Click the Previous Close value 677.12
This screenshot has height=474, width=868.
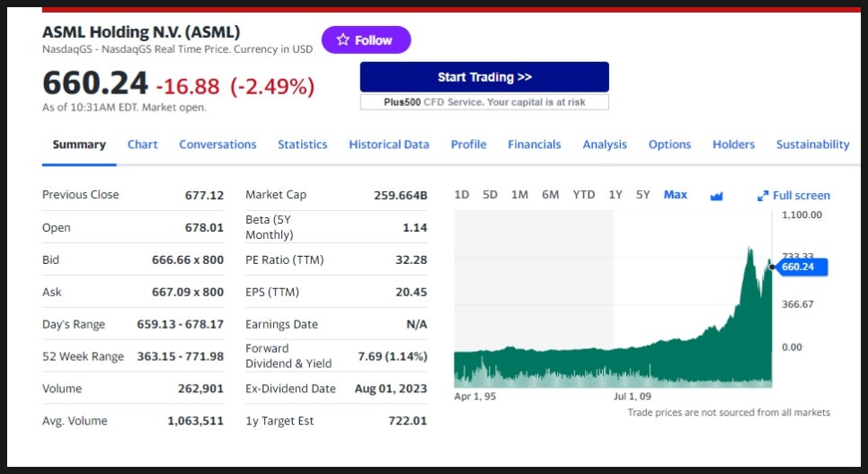click(204, 195)
